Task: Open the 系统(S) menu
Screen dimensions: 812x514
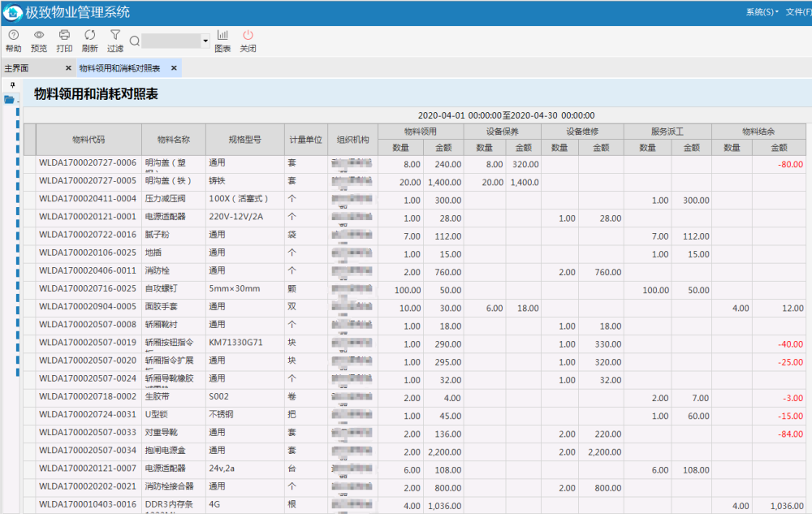Action: click(x=762, y=12)
